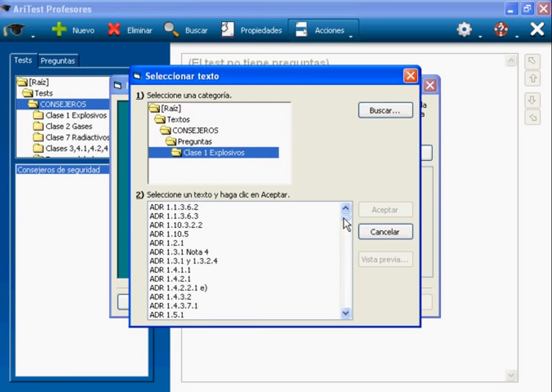Viewport: 552px width, 392px height.
Task: Switch to the Tests tab
Action: pyautogui.click(x=23, y=60)
